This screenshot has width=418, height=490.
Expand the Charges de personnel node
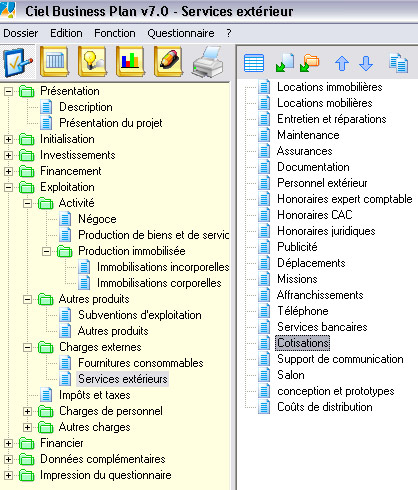coord(27,411)
